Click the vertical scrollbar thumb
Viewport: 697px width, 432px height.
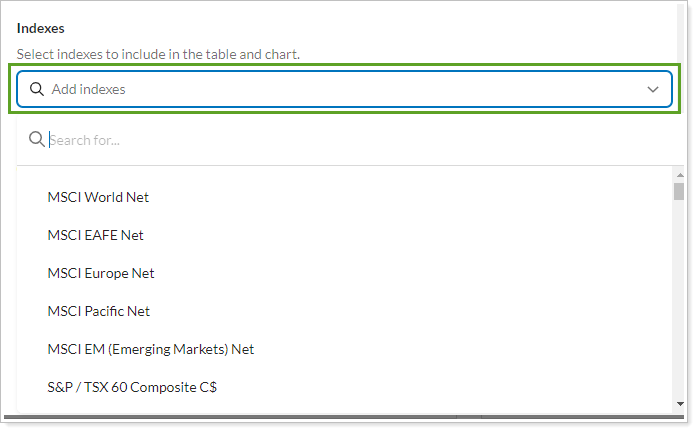click(x=679, y=191)
